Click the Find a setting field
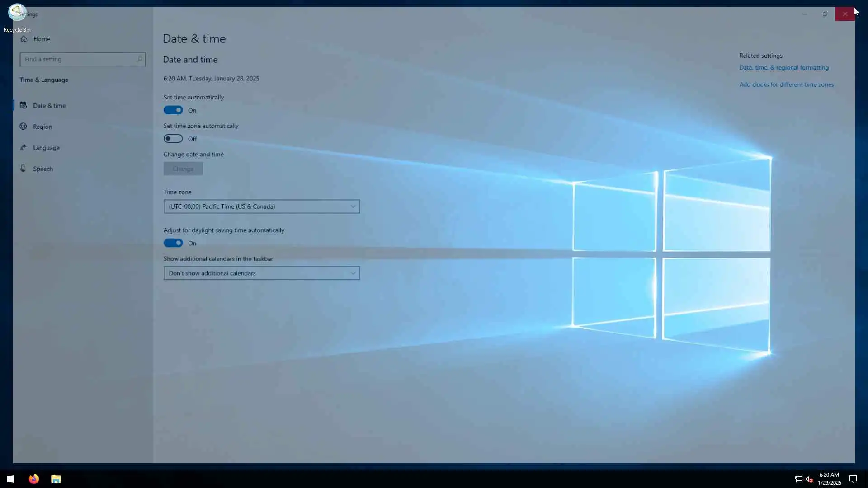Image resolution: width=868 pixels, height=488 pixels. coord(77,59)
